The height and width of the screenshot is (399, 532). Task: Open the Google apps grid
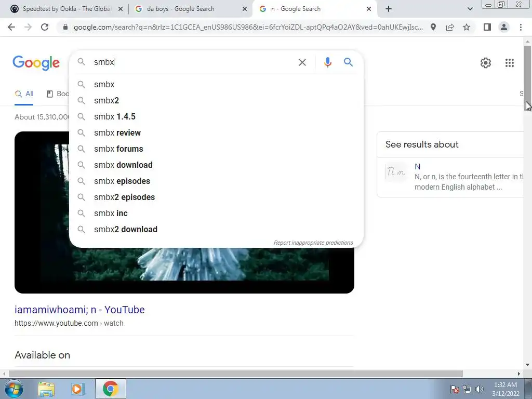[x=510, y=63]
